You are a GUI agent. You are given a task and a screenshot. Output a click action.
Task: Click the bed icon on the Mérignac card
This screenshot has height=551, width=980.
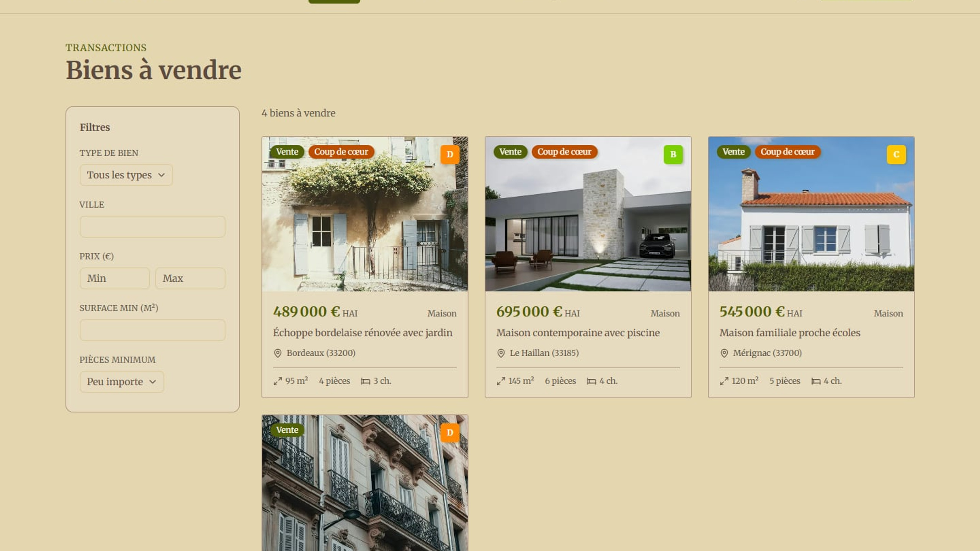click(816, 381)
